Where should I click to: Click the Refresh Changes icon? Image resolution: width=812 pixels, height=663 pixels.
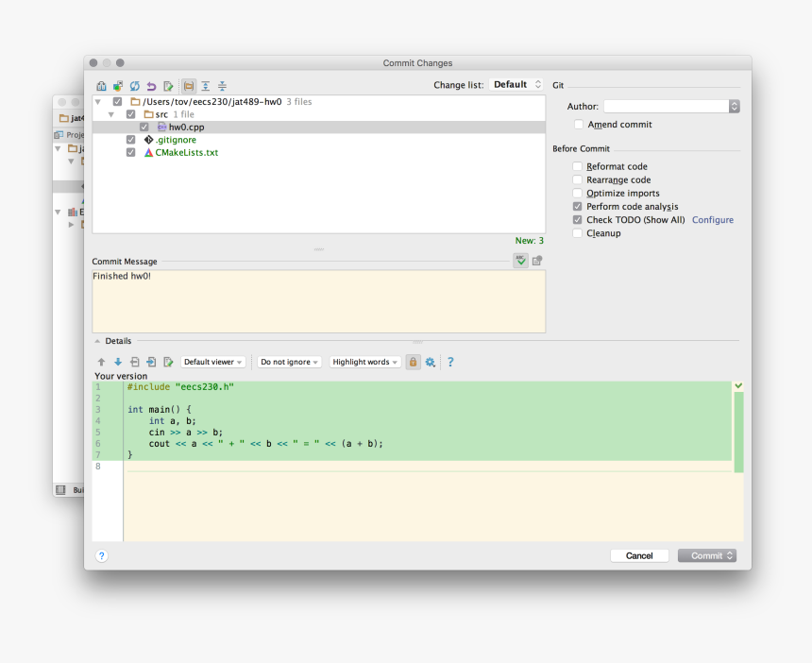pos(135,86)
